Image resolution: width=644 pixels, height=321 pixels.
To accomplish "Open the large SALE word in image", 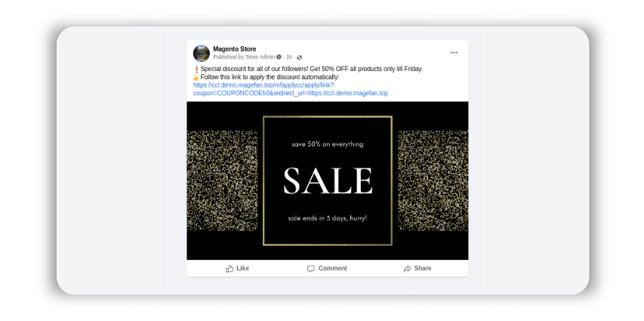I will point(328,181).
